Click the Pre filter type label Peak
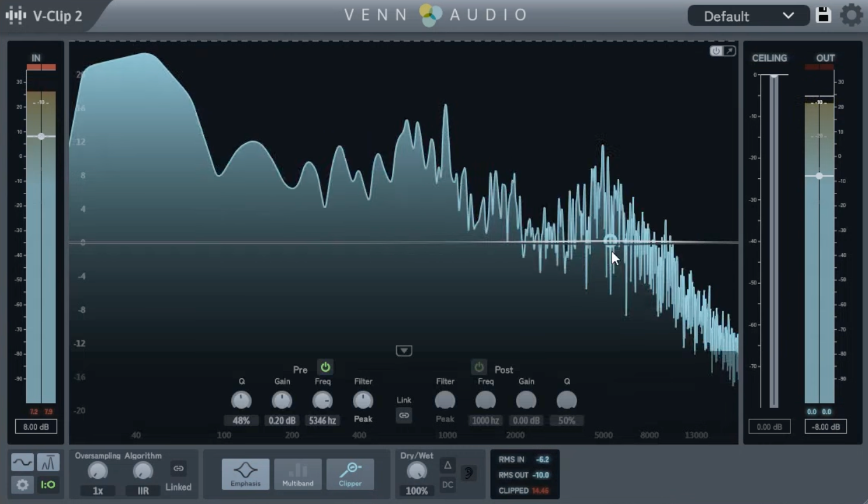Viewport: 868px width, 504px height. pos(363,419)
